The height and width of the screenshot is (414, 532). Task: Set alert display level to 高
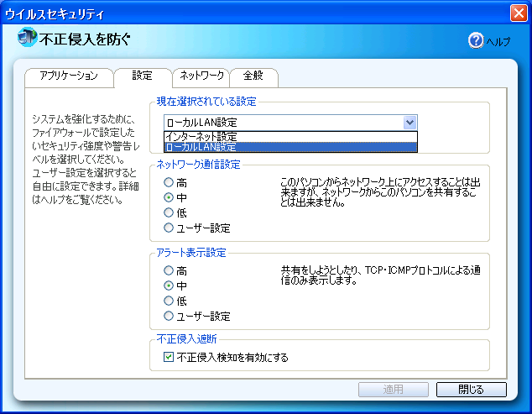coord(170,271)
